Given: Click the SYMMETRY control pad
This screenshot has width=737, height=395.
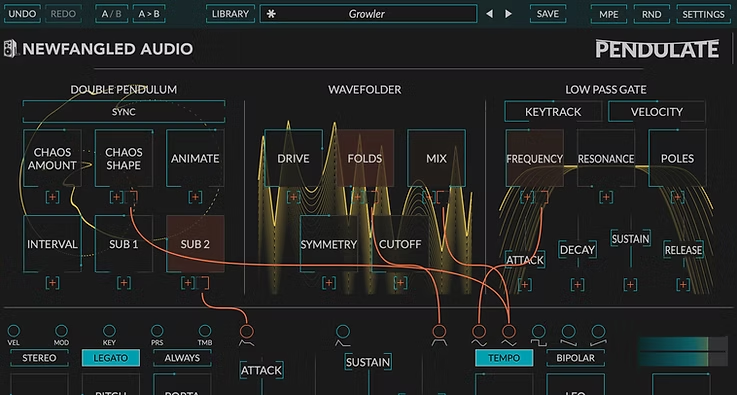Looking at the screenshot, I should [329, 244].
